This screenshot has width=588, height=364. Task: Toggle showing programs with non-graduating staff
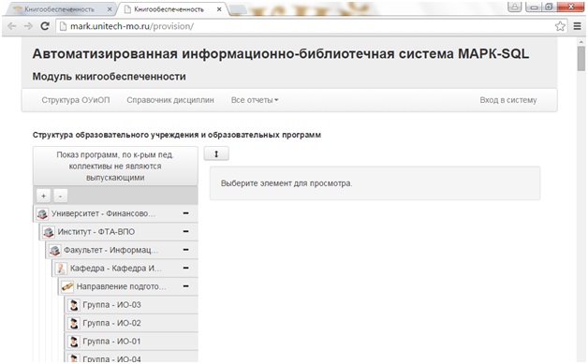click(x=115, y=166)
